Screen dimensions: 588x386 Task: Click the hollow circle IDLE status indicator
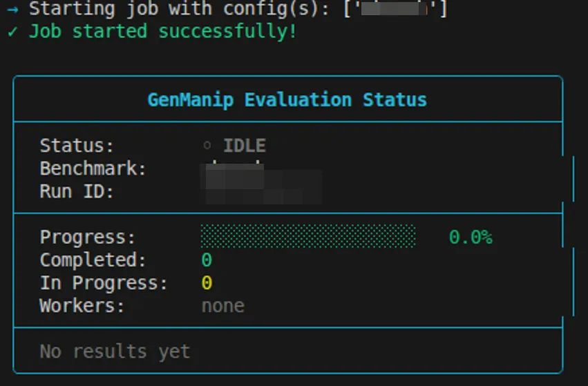[207, 146]
